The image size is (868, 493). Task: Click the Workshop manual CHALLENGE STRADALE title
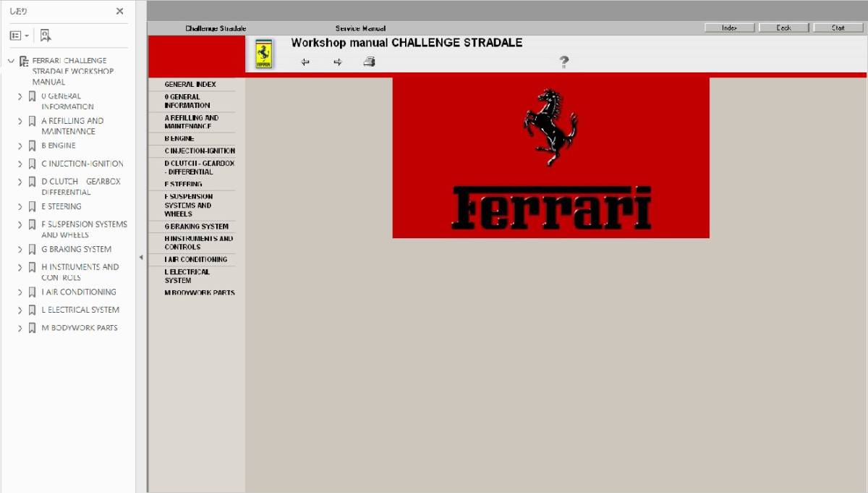coord(407,43)
